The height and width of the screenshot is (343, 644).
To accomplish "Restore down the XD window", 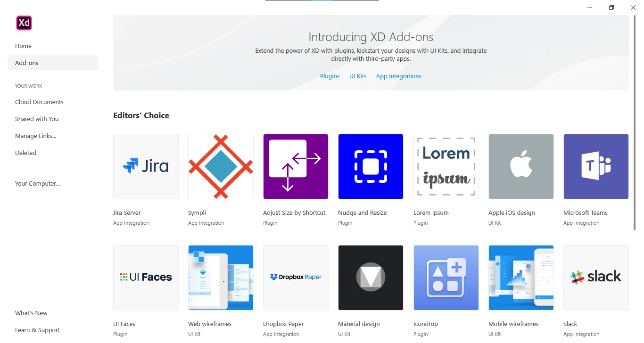I will (x=611, y=8).
